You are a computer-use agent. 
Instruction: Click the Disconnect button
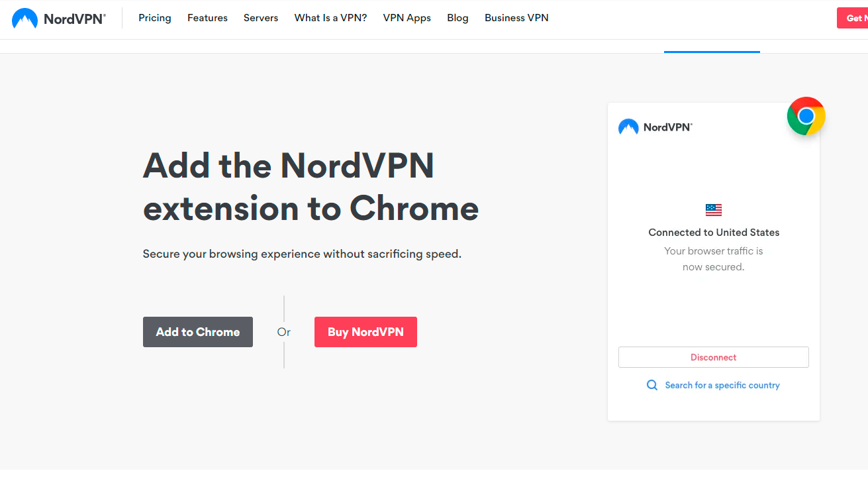(713, 356)
